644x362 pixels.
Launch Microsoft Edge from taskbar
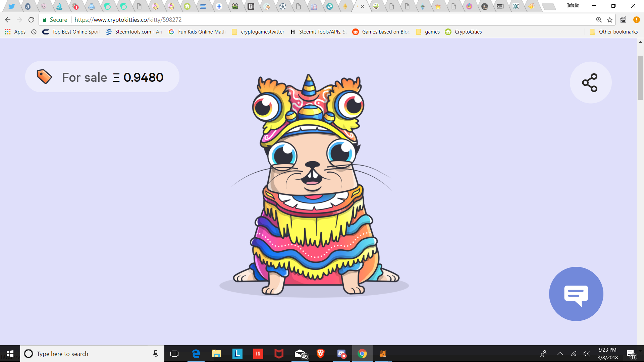click(196, 354)
